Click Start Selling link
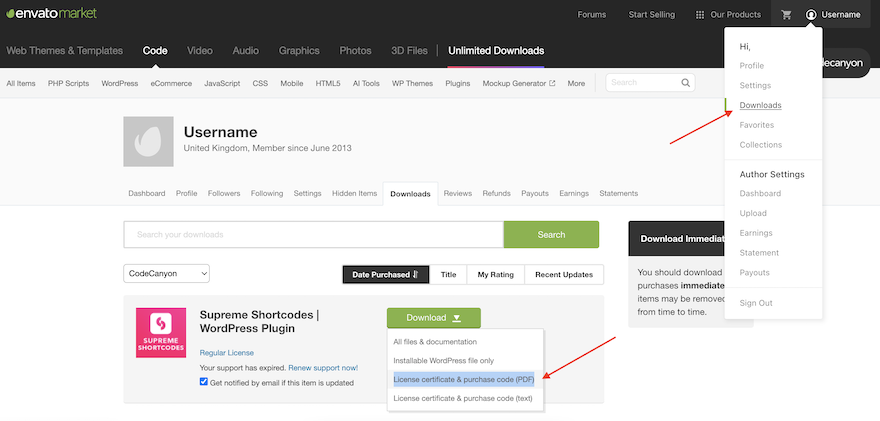 (x=652, y=15)
